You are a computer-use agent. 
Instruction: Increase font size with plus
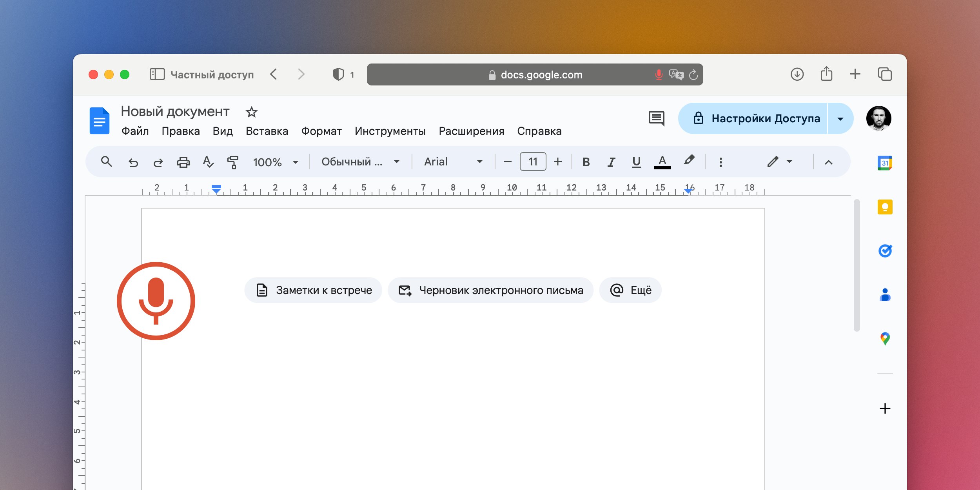coord(558,162)
